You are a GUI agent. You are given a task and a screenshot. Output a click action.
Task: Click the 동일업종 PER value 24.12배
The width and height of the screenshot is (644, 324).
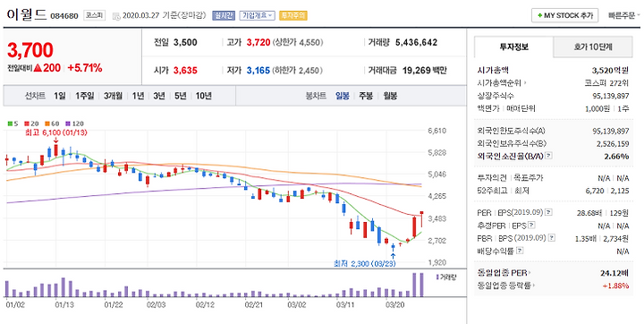point(614,273)
